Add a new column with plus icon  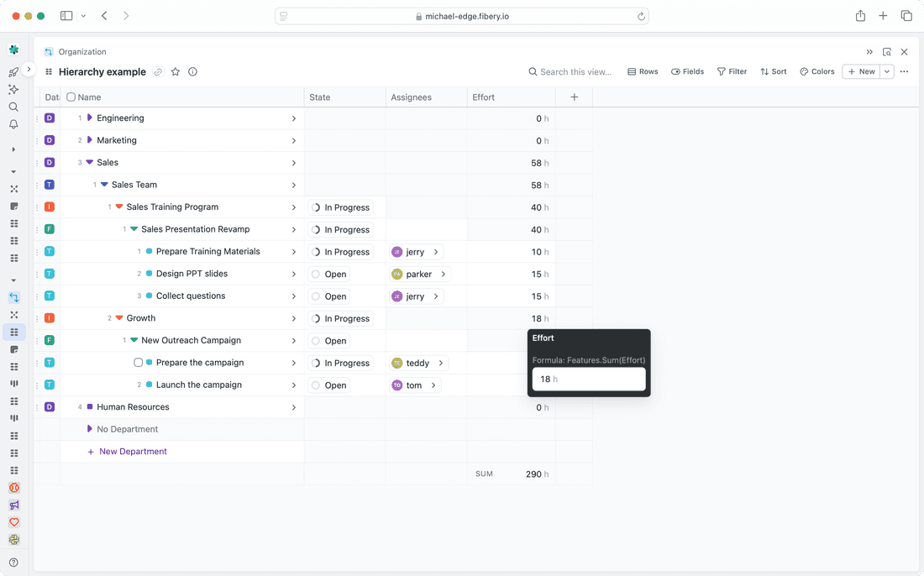575,97
